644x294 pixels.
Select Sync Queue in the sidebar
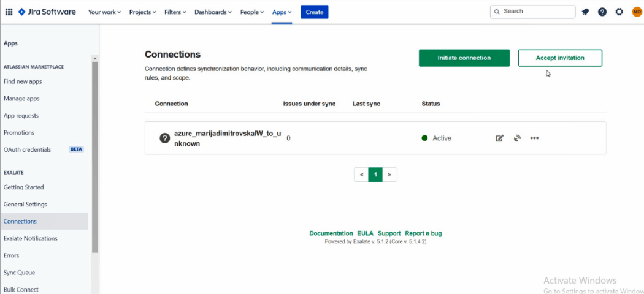pos(19,273)
